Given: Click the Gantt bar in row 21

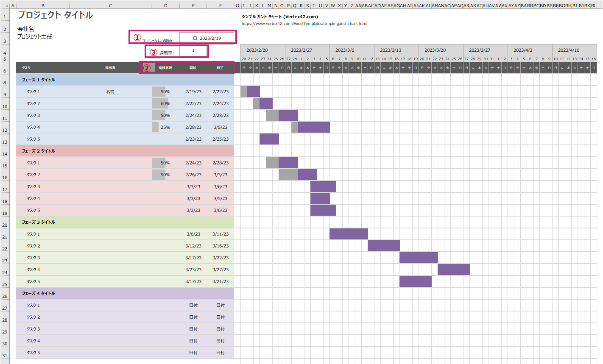Looking at the screenshot, I should (x=348, y=234).
